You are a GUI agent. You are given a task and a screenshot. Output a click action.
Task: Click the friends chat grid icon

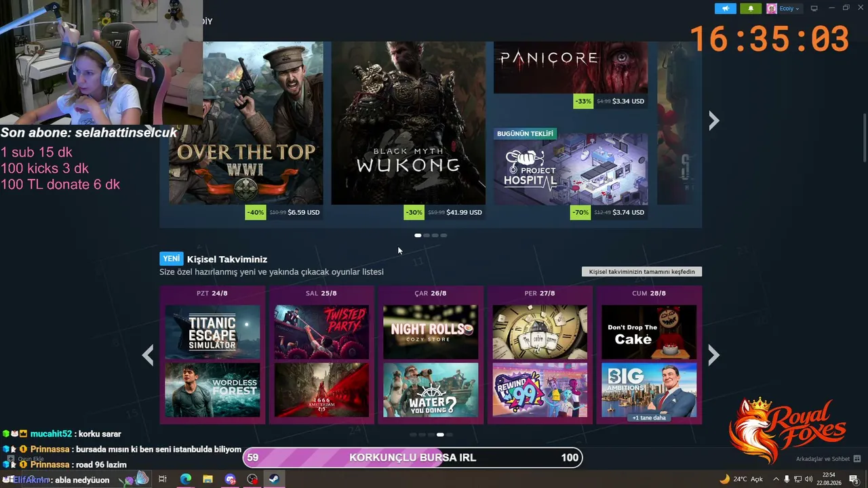[x=857, y=459]
